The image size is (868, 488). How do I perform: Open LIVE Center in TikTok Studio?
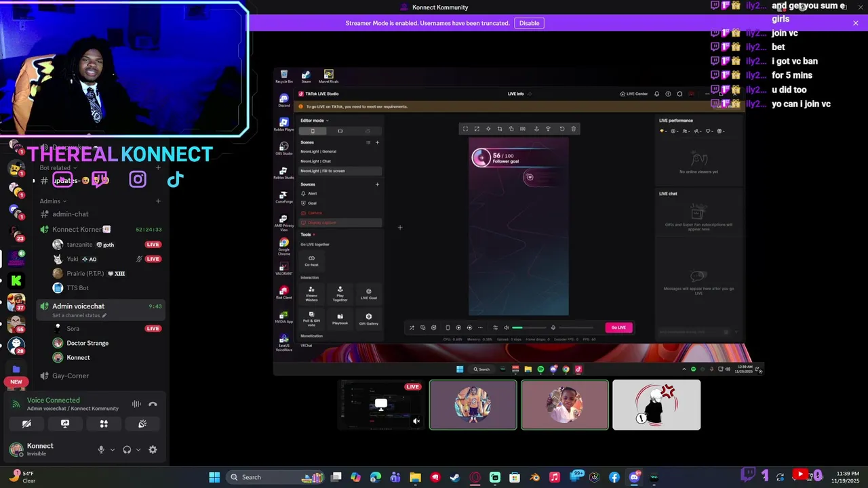[634, 94]
